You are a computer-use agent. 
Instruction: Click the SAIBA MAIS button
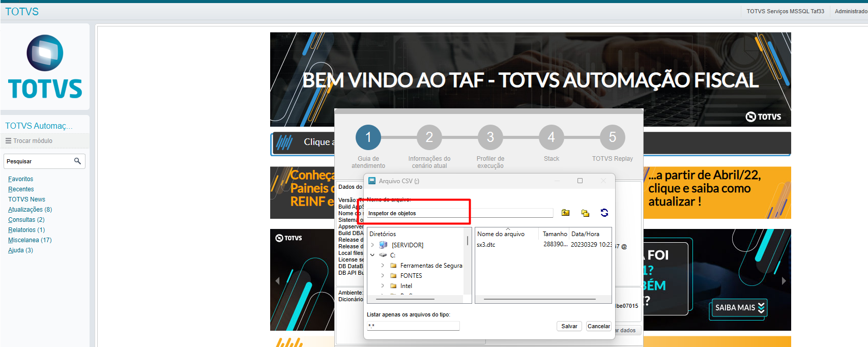point(739,307)
